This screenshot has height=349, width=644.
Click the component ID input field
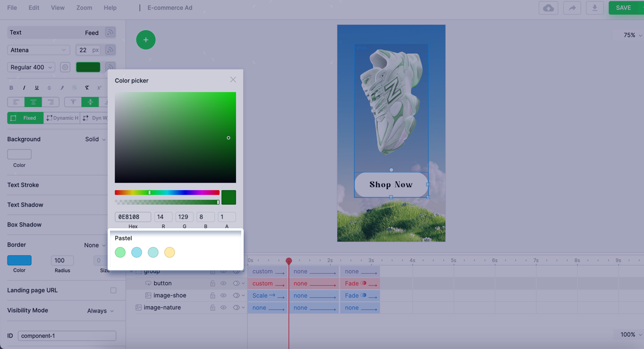pyautogui.click(x=67, y=336)
